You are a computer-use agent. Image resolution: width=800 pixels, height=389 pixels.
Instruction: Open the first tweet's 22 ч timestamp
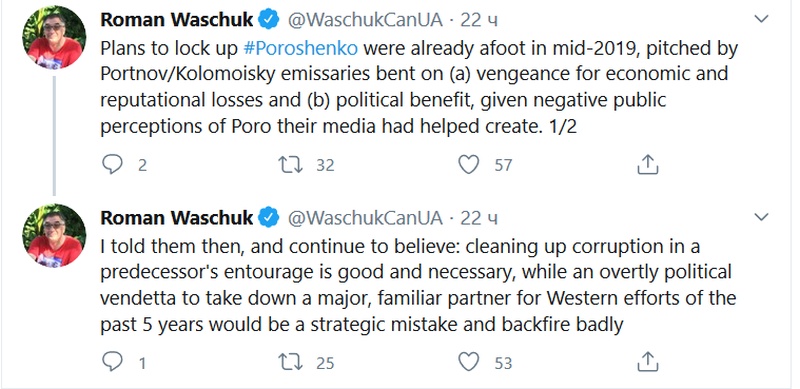(x=479, y=20)
